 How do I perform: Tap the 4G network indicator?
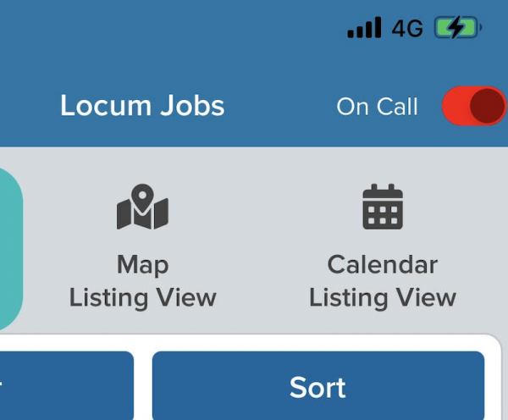(x=407, y=28)
